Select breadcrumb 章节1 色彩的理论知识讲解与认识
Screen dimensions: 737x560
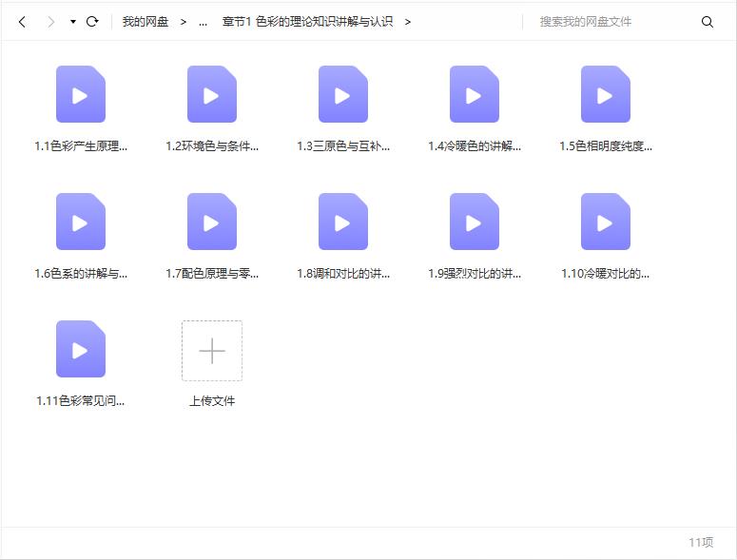307,22
